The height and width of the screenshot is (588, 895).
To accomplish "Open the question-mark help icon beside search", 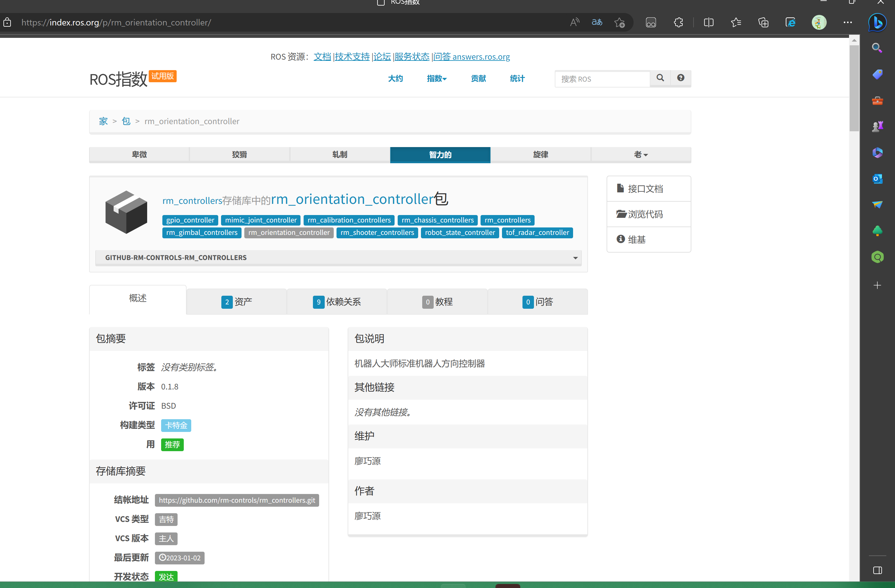I will click(681, 78).
